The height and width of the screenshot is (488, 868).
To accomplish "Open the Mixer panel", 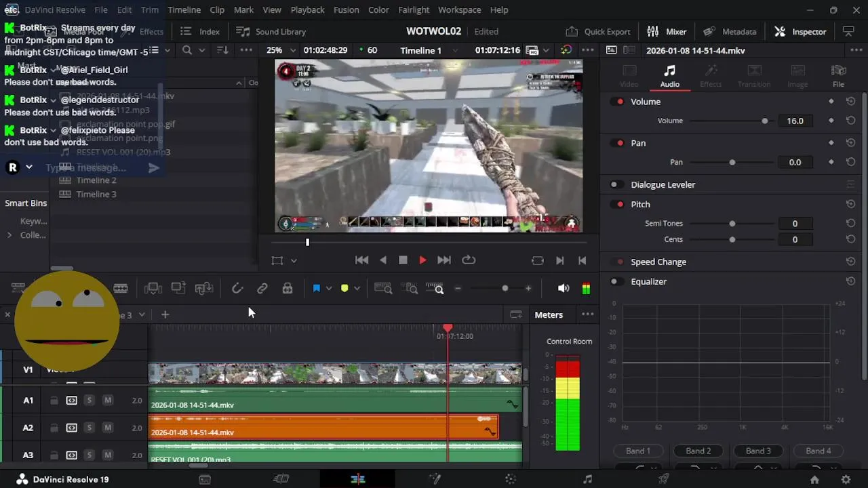I will coord(667,32).
